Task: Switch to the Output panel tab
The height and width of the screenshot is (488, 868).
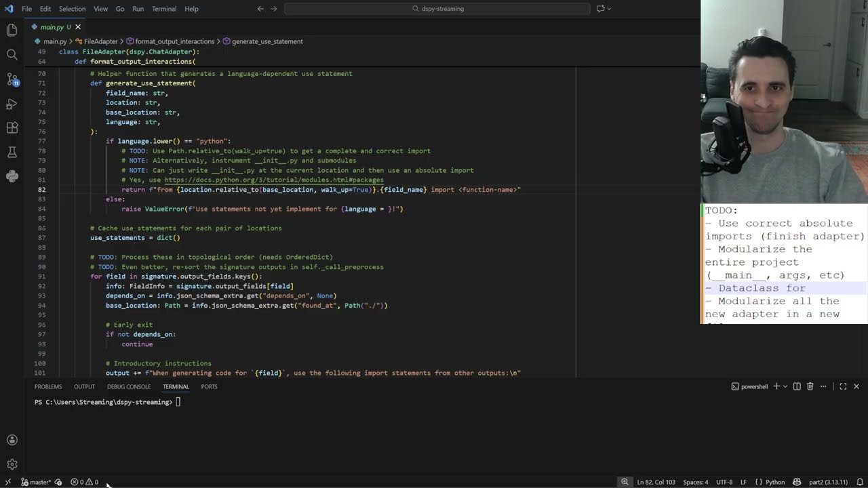Action: point(84,386)
